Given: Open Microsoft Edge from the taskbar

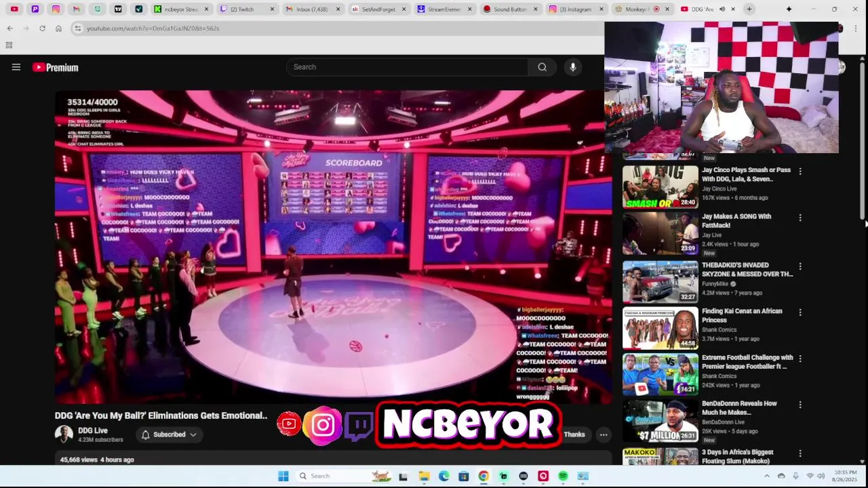Looking at the screenshot, I should pos(443,476).
